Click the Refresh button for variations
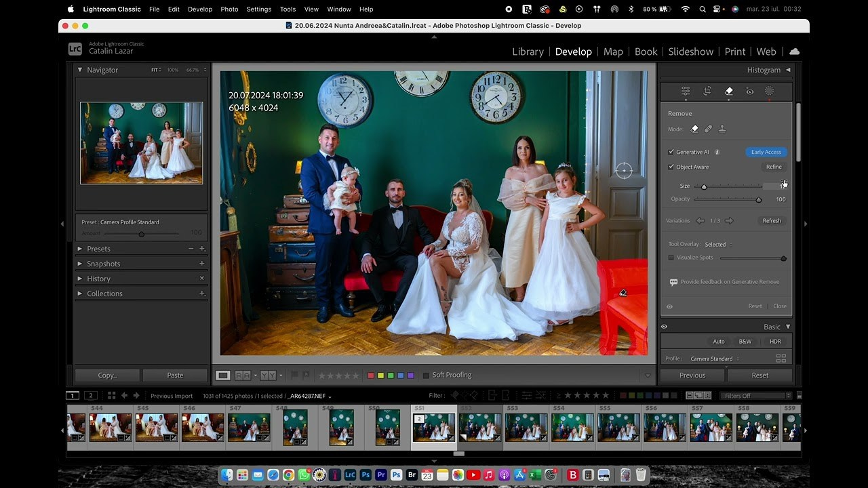The height and width of the screenshot is (488, 868). 772,220
